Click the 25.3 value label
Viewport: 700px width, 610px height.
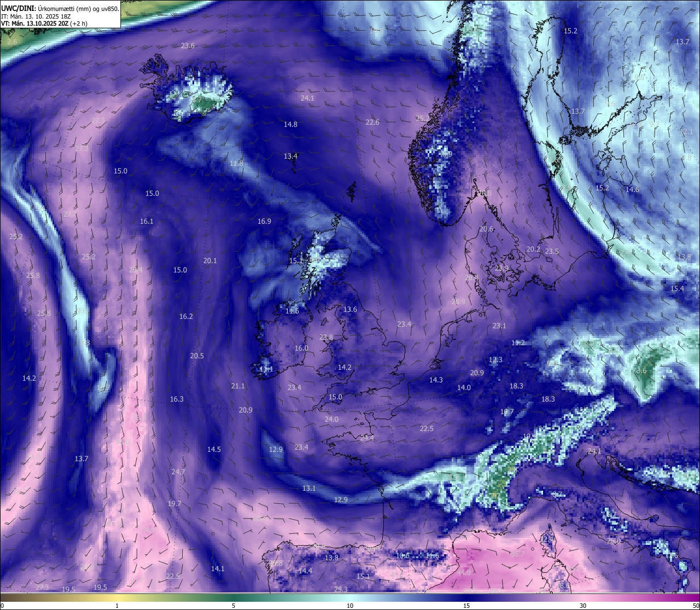click(341, 590)
